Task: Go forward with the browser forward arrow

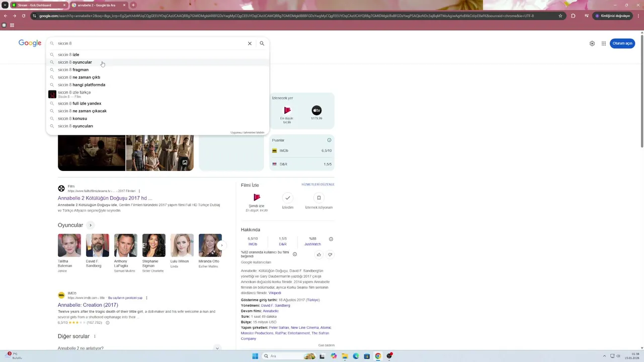Action: pyautogui.click(x=14, y=16)
